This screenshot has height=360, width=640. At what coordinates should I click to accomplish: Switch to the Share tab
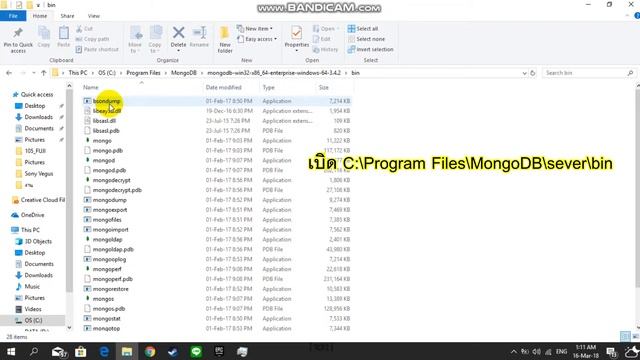click(67, 16)
